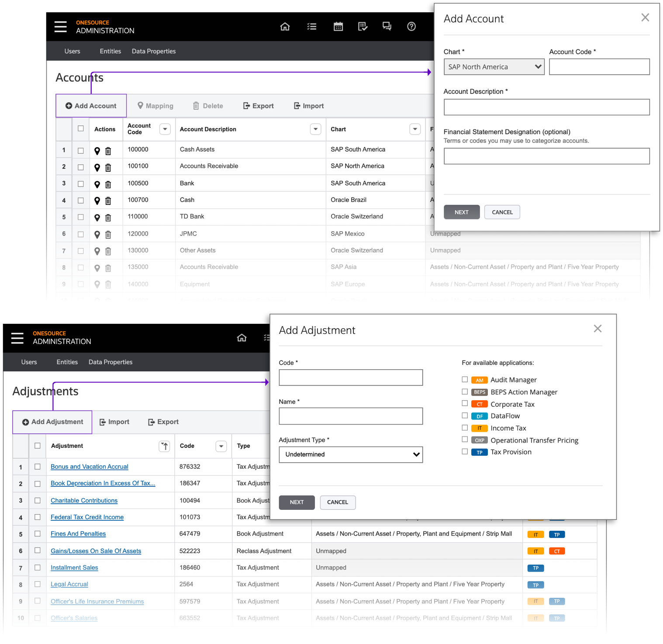Viewport: 663px width, 644px height.
Task: Go to home icon in Accounts window
Action: [x=285, y=27]
